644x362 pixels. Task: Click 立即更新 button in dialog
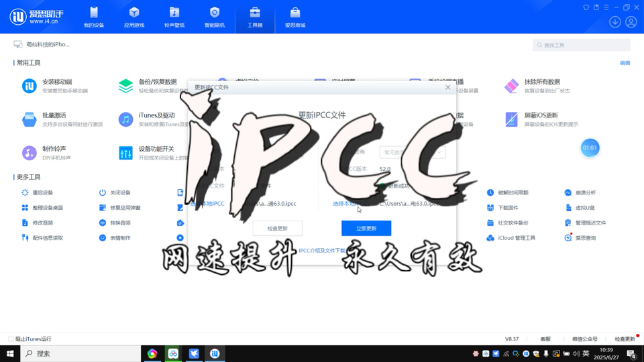(x=366, y=228)
